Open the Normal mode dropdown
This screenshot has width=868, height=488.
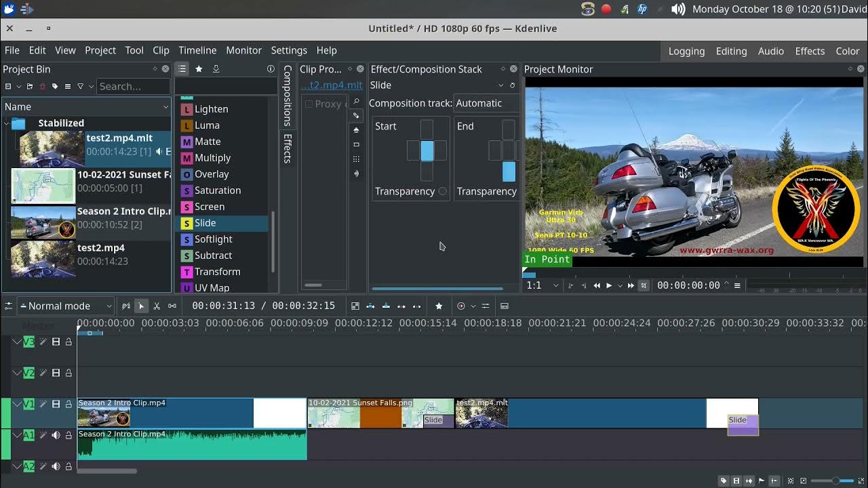(x=66, y=306)
